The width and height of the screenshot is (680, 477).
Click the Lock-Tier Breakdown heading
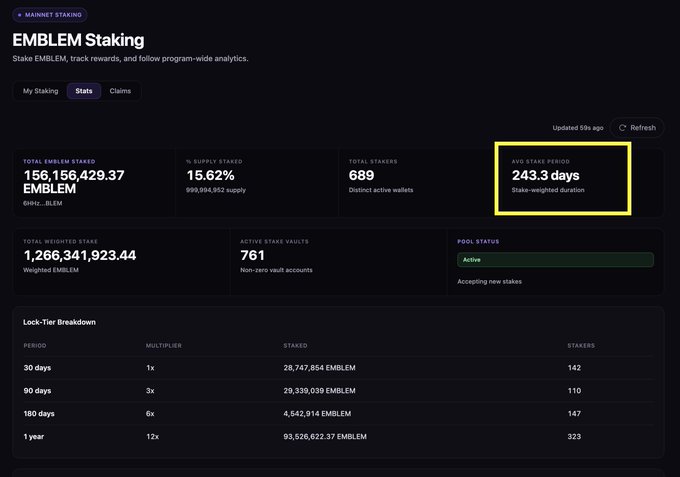point(59,322)
